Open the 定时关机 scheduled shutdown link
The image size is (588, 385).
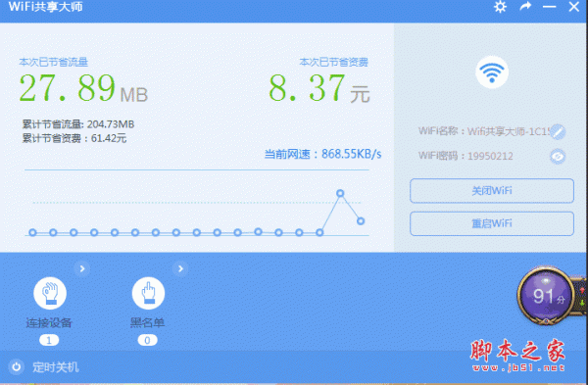[56, 367]
